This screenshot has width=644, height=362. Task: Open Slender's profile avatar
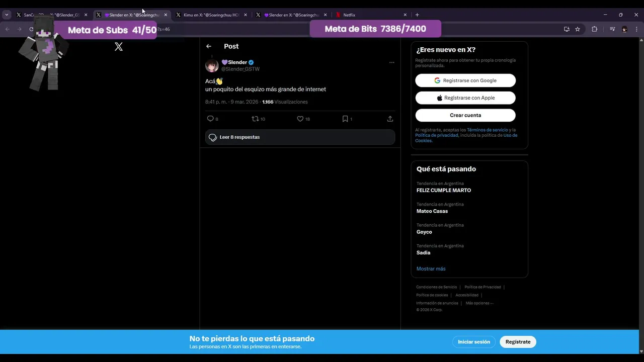(x=212, y=65)
